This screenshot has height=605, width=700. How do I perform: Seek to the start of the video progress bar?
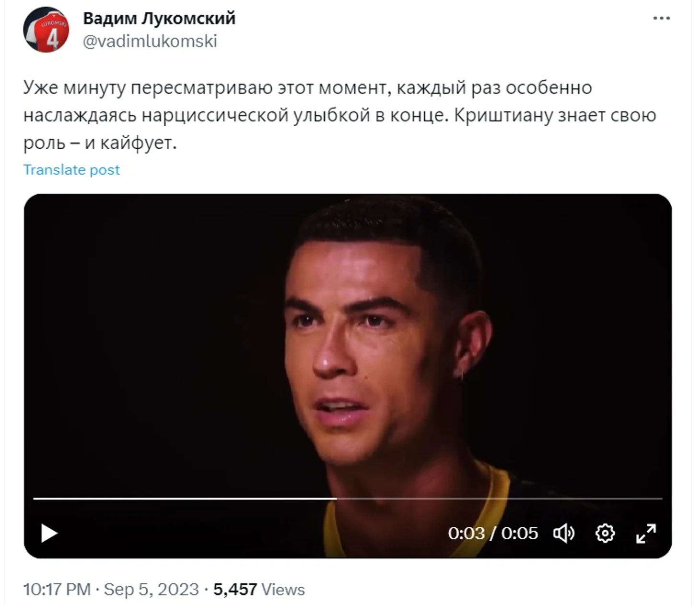(x=34, y=499)
